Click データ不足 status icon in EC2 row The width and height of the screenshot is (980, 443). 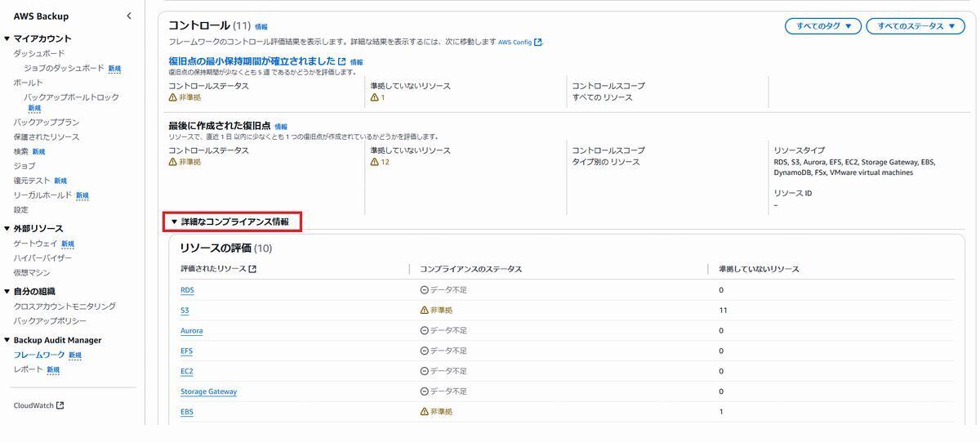pyautogui.click(x=424, y=371)
